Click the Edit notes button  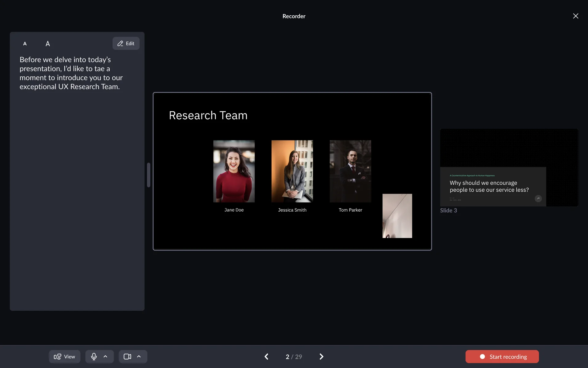click(126, 44)
